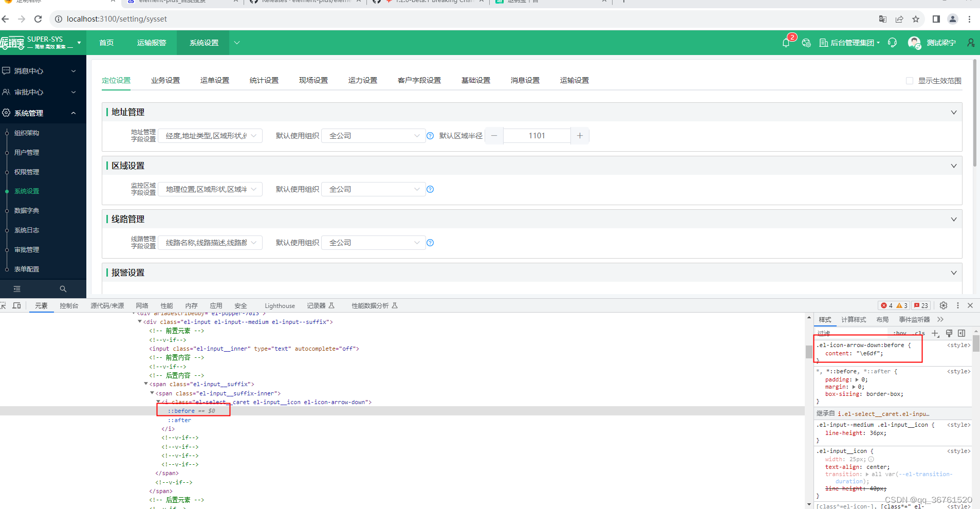
Task: Open 监控区域字段设置 dropdown
Action: click(210, 189)
